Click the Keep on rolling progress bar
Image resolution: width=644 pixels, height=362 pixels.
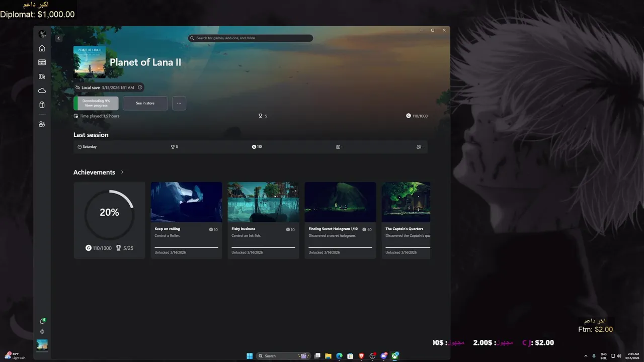tap(186, 247)
